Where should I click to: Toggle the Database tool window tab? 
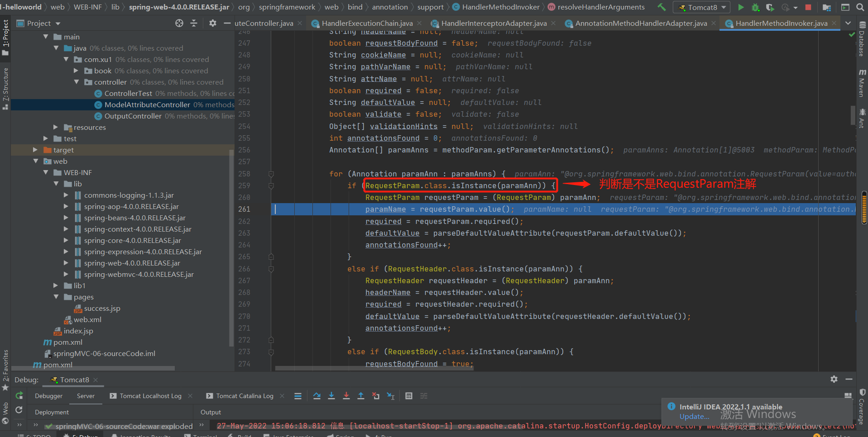point(862,39)
